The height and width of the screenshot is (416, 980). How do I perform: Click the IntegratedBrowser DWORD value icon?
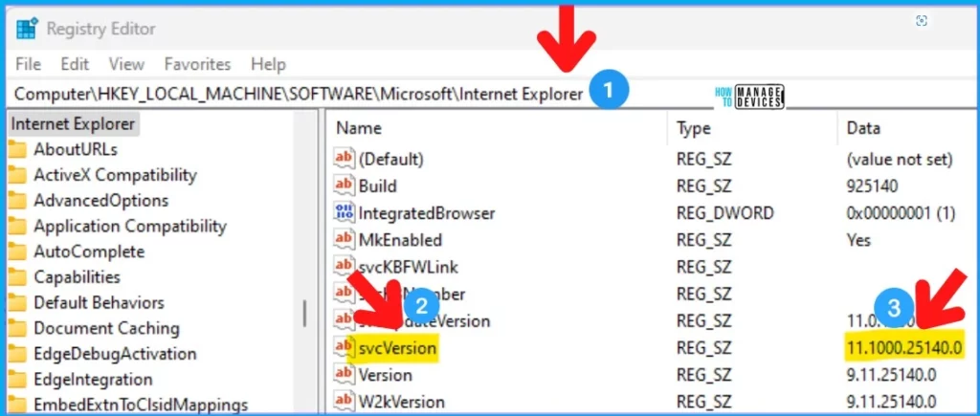tap(345, 213)
